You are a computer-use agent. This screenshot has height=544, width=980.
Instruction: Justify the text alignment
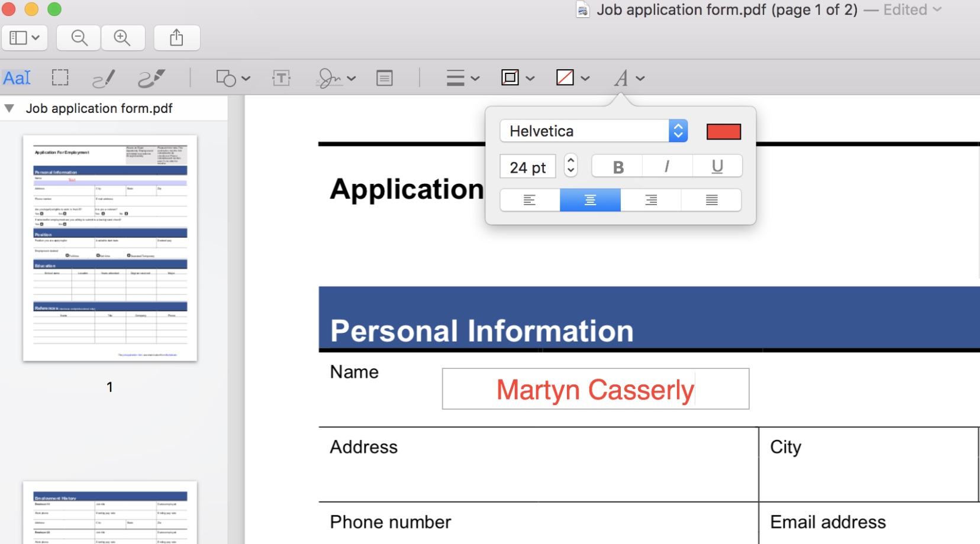pos(711,200)
